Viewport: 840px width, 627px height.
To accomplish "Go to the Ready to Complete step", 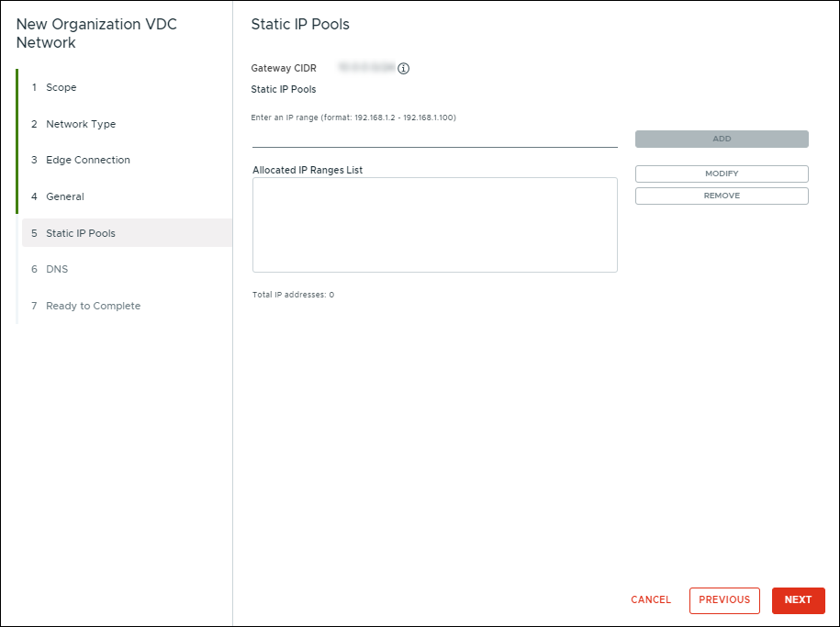I will [92, 306].
